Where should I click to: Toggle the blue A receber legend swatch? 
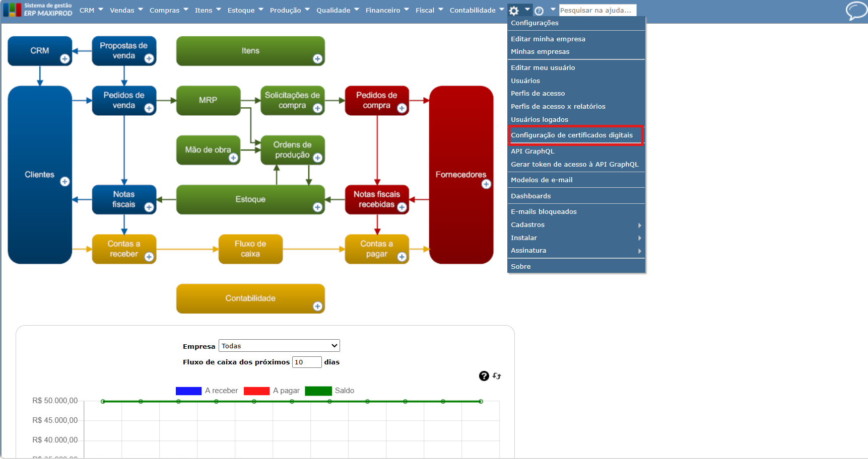188,391
